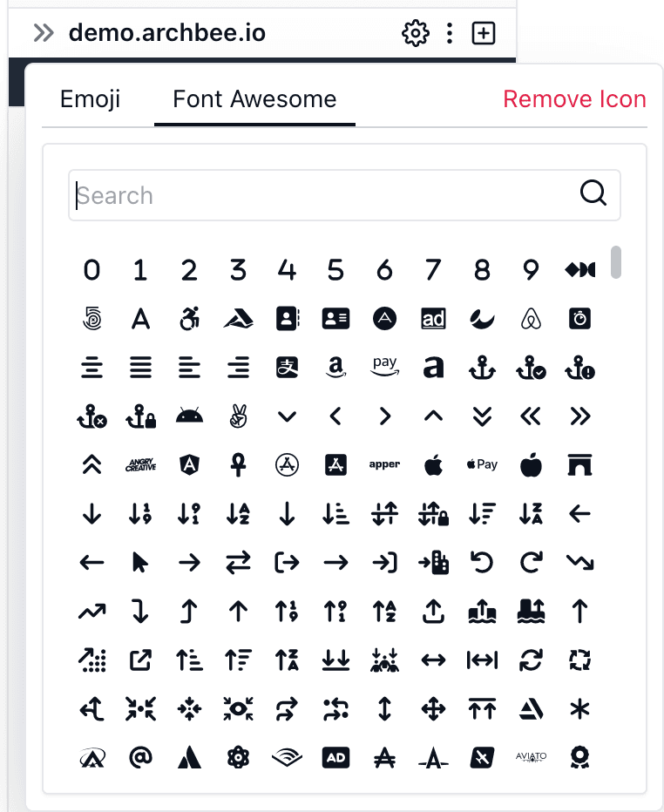Select the horizontal left-right arrow icon
The height and width of the screenshot is (812, 664).
coord(433,660)
